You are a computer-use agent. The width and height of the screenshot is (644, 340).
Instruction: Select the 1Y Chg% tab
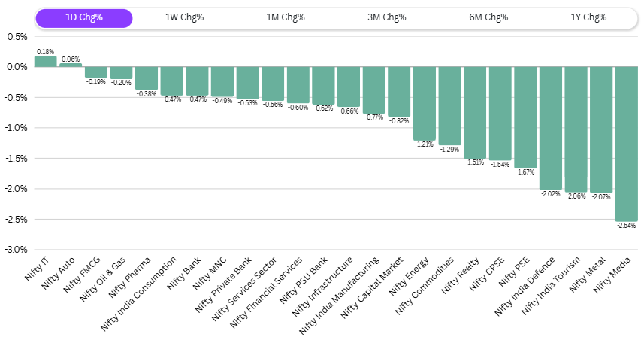[x=588, y=18]
